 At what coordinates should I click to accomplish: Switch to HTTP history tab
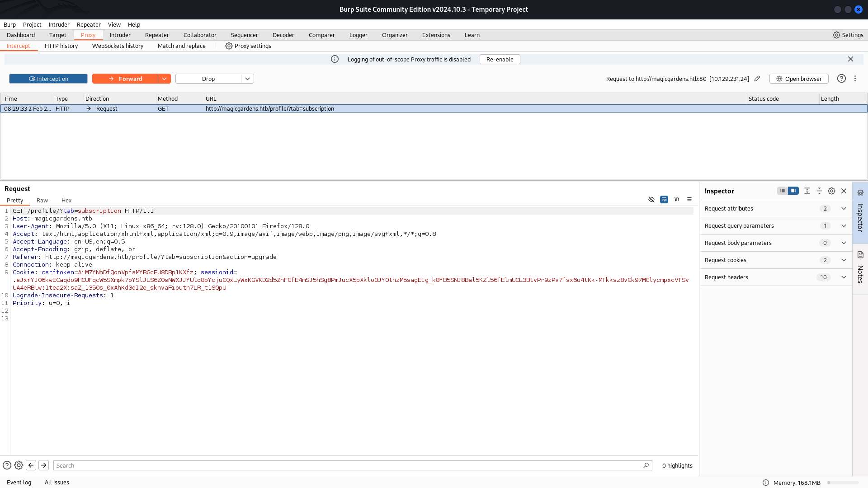pyautogui.click(x=61, y=46)
